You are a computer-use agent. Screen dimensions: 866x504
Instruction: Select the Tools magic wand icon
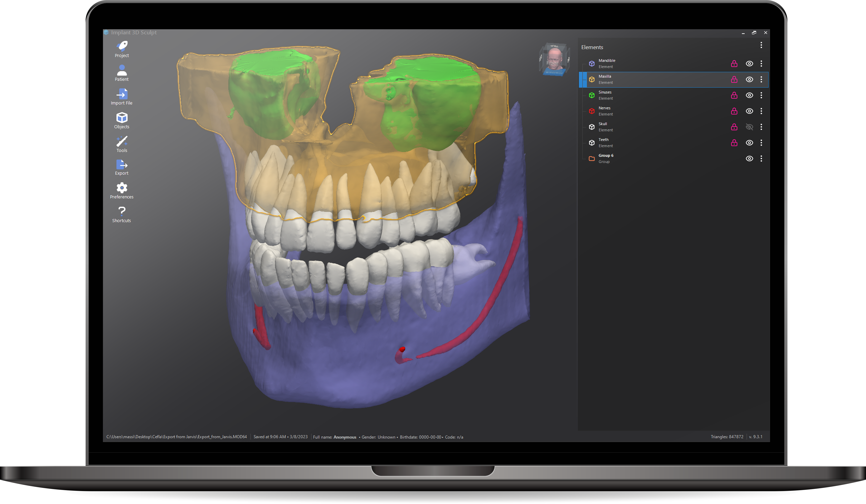pyautogui.click(x=122, y=141)
